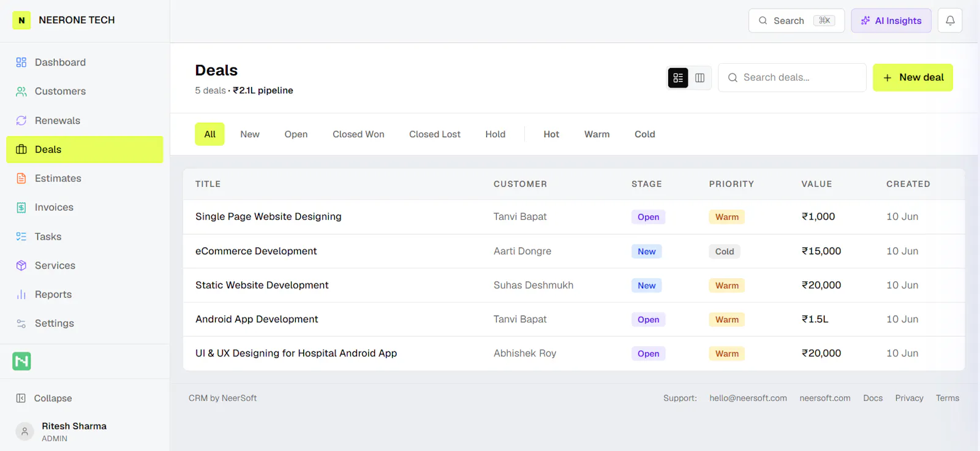This screenshot has height=451, width=980.
Task: Open Terms footer link
Action: point(948,398)
